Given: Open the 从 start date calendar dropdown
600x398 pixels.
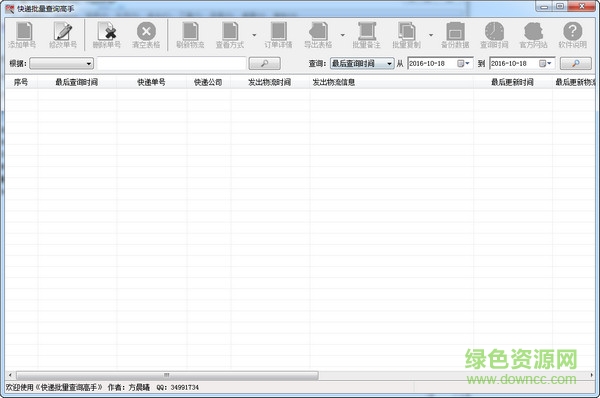Looking at the screenshot, I should [463, 64].
